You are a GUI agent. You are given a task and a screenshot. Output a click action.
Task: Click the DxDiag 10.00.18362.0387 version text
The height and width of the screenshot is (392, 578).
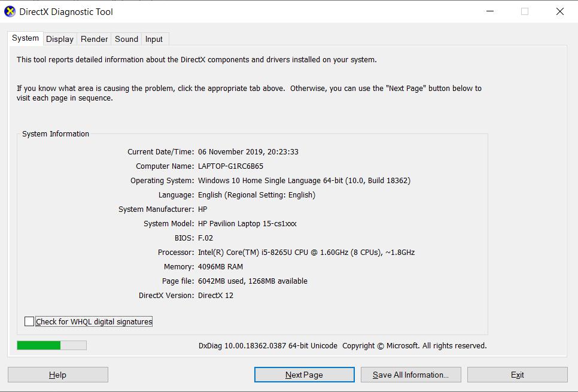point(268,346)
